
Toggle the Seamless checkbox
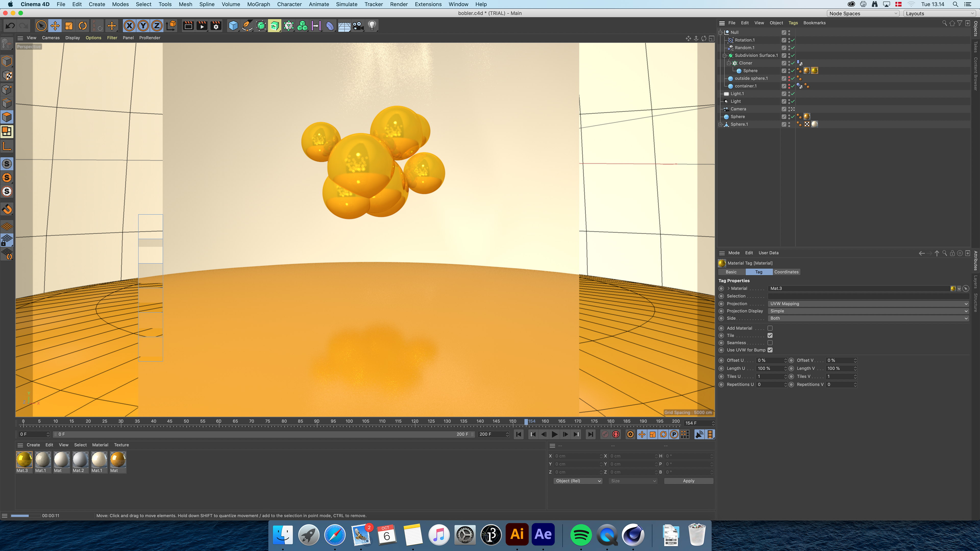(x=770, y=343)
